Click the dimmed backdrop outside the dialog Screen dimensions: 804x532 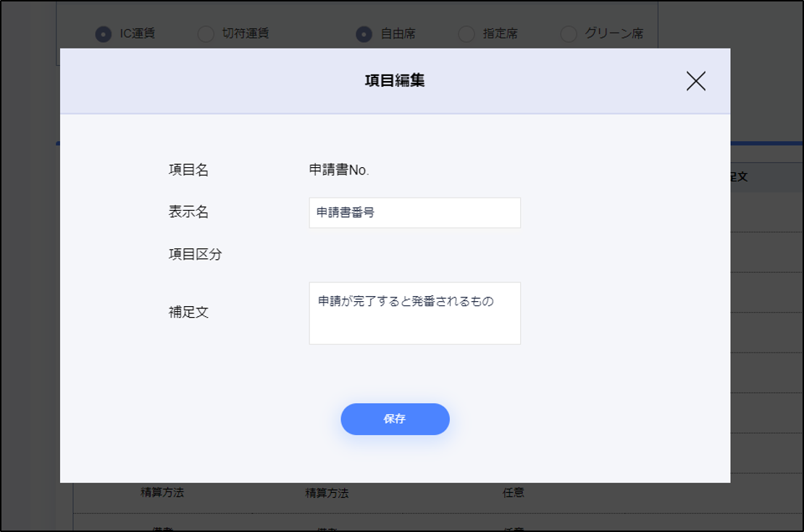point(29,290)
